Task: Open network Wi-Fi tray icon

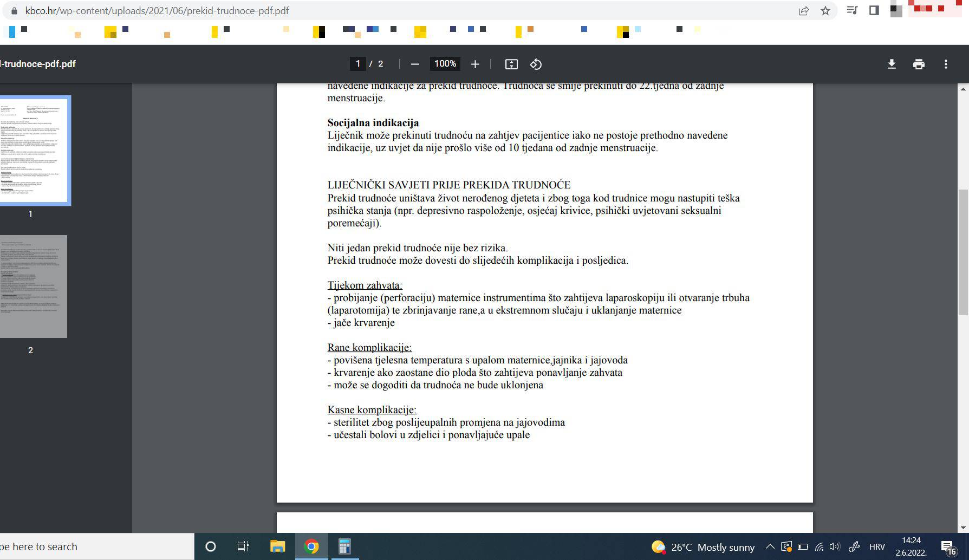Action: tap(819, 547)
